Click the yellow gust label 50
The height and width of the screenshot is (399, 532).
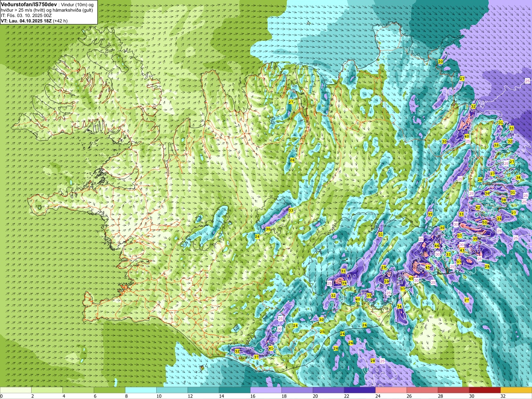coord(485,222)
